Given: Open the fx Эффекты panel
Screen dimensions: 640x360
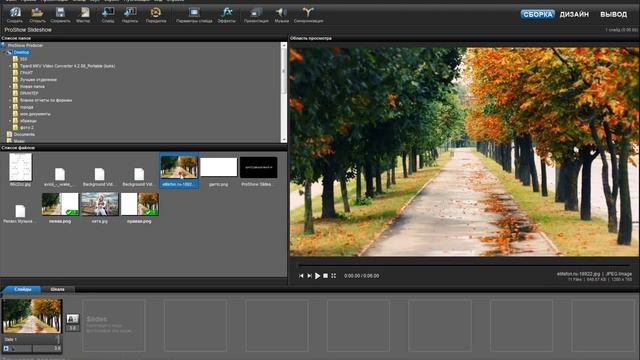Looking at the screenshot, I should pyautogui.click(x=227, y=15).
